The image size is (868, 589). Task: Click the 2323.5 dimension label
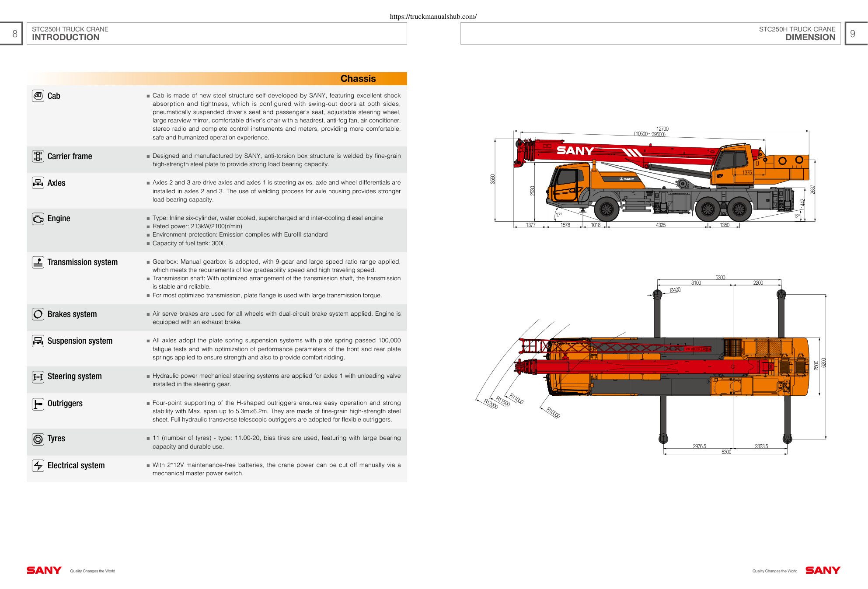click(761, 446)
